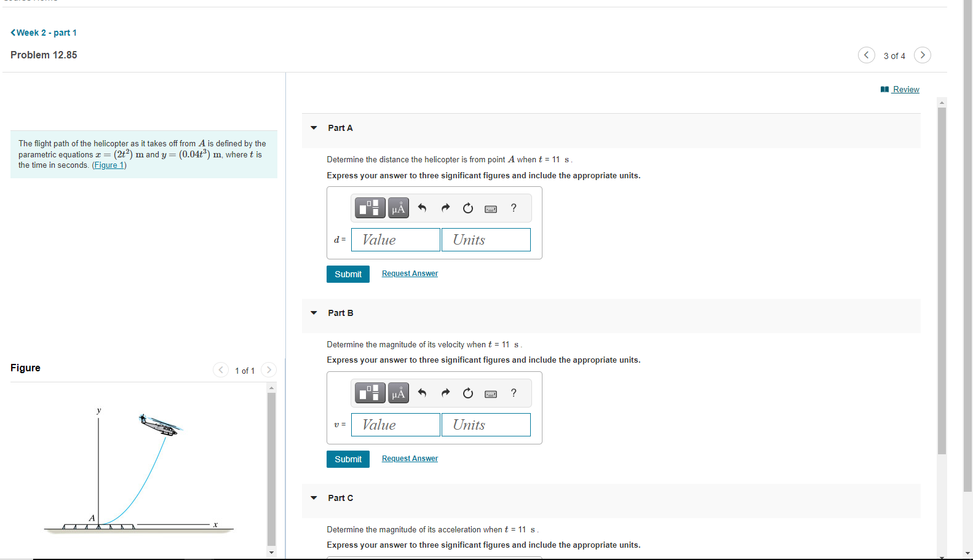Open symbols µÅ icon in Part B
Viewport: 973px width, 560px height.
(399, 393)
